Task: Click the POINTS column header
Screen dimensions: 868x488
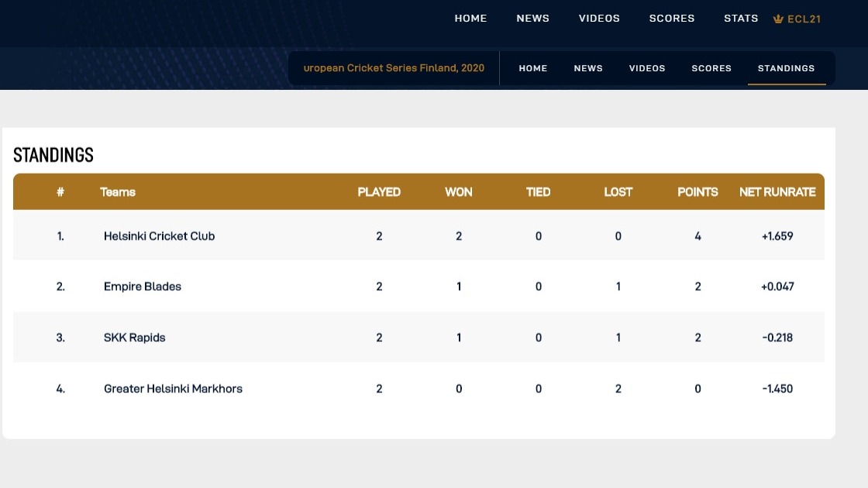Action: [x=697, y=192]
